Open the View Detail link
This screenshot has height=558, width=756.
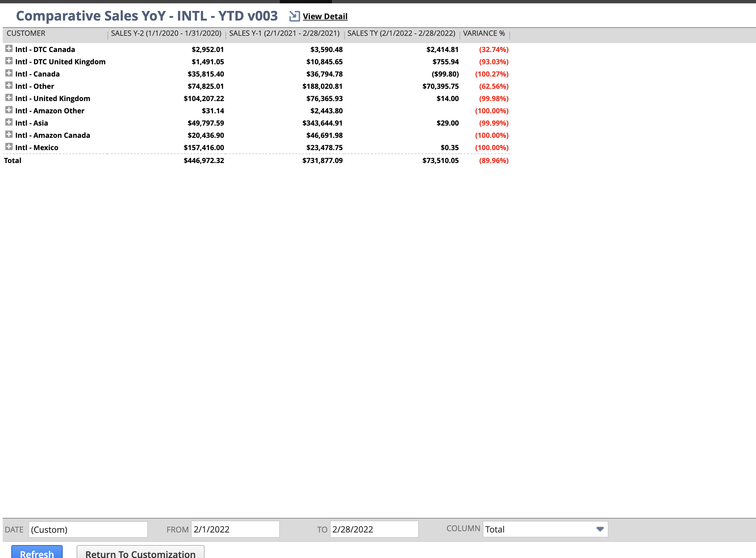coord(325,16)
